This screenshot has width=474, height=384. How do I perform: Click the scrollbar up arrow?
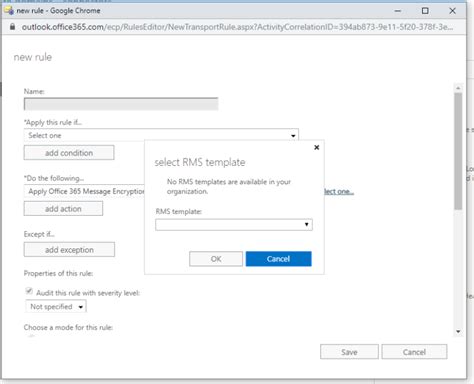[458, 88]
